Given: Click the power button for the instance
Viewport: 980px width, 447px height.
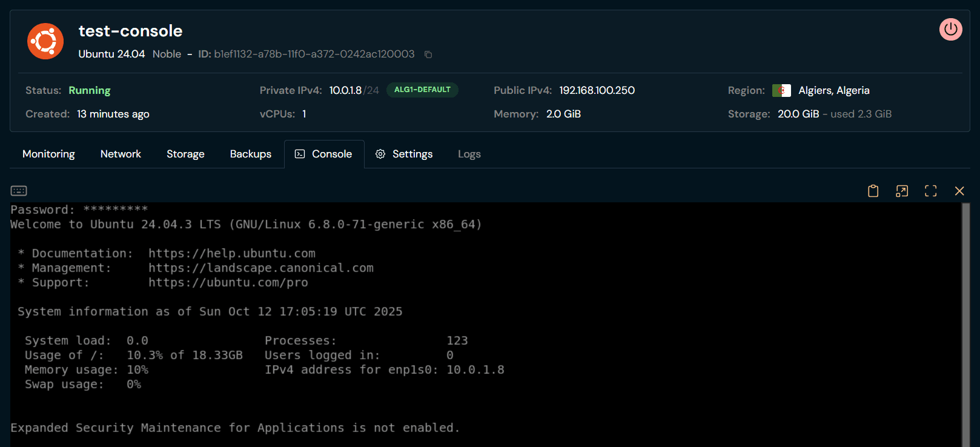Looking at the screenshot, I should (x=950, y=29).
